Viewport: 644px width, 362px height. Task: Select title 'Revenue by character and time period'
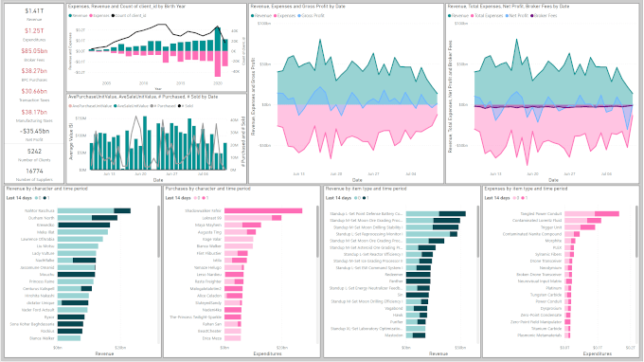[x=46, y=189]
